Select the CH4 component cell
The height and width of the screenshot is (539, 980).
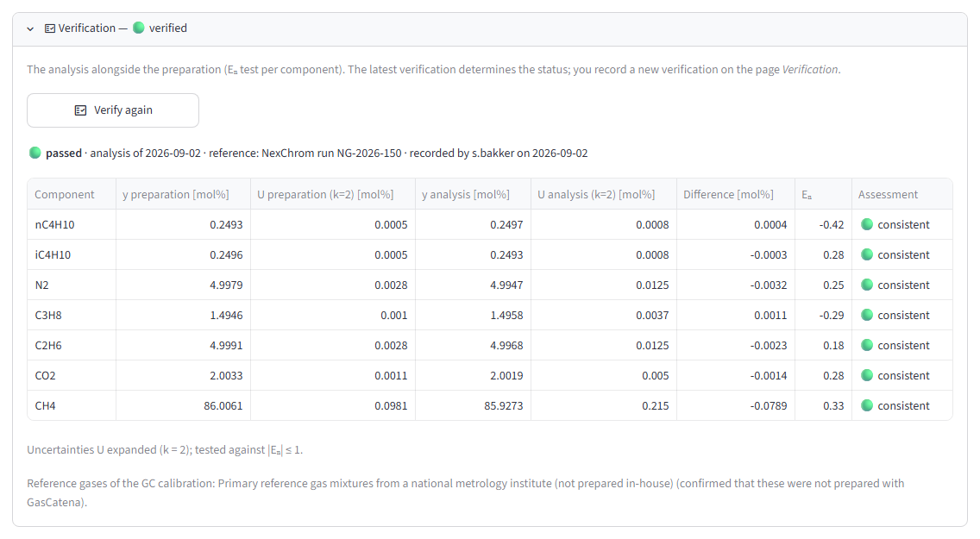click(x=72, y=406)
